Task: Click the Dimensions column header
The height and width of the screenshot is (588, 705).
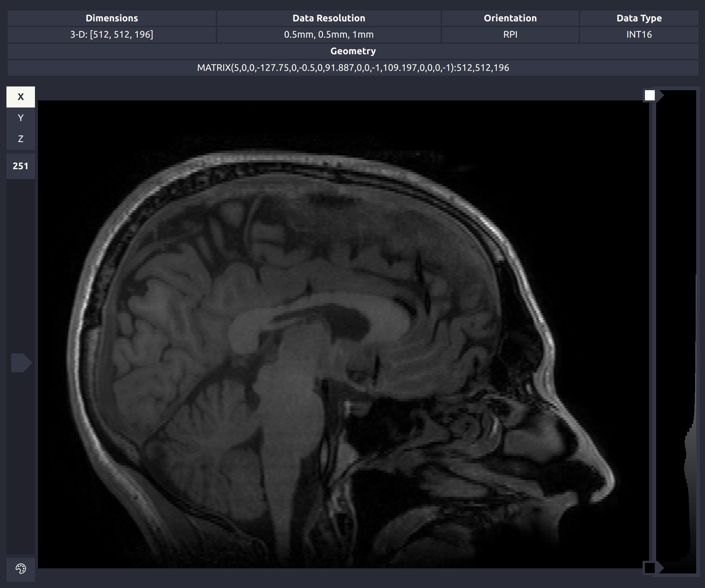Action: click(x=112, y=18)
